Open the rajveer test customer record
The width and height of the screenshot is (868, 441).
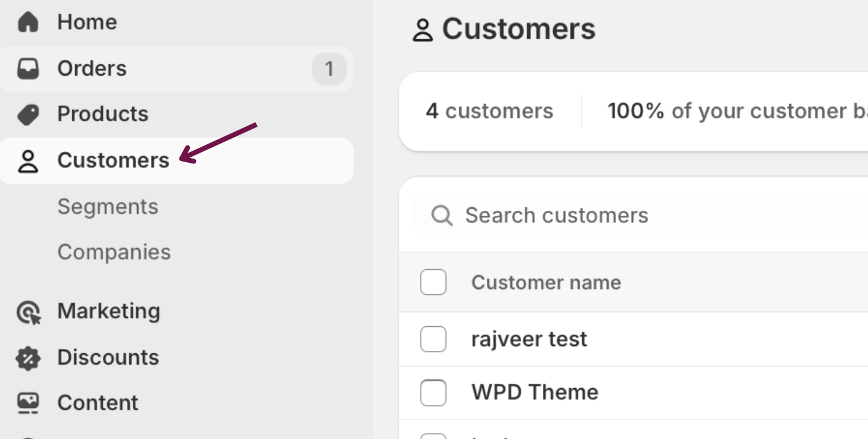click(x=529, y=339)
